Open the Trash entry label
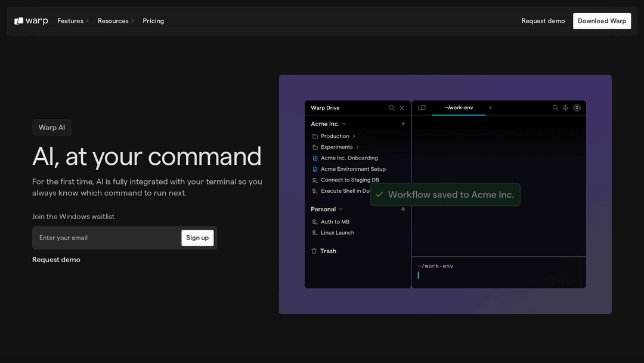The height and width of the screenshot is (363, 644). coord(328,251)
